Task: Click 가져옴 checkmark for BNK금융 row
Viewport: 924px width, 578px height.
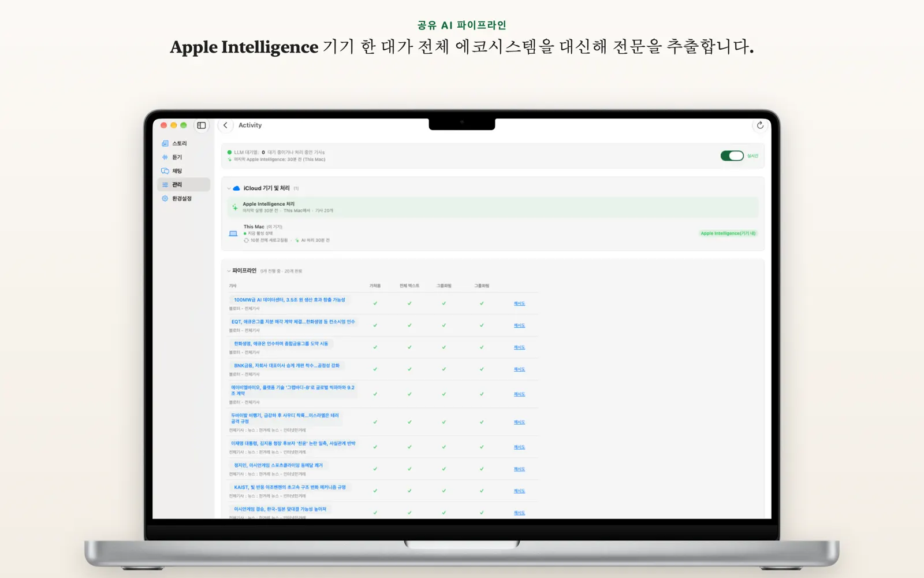Action: tap(375, 369)
